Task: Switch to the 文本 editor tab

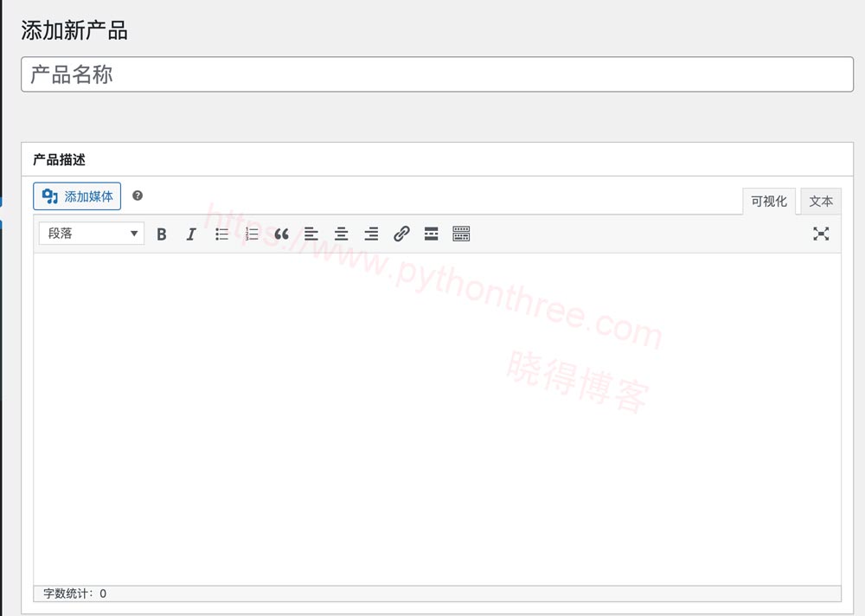Action: [820, 201]
